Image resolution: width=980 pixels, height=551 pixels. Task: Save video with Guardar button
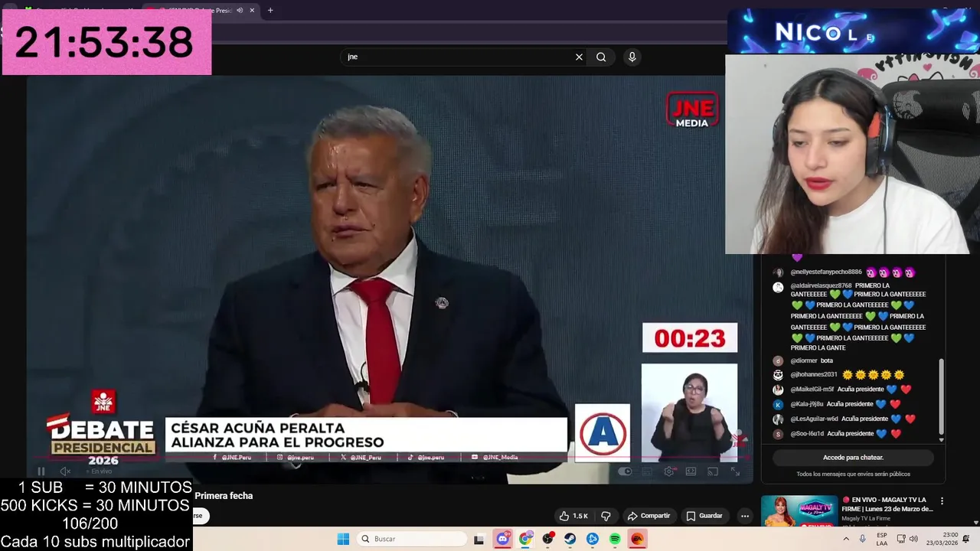click(704, 516)
